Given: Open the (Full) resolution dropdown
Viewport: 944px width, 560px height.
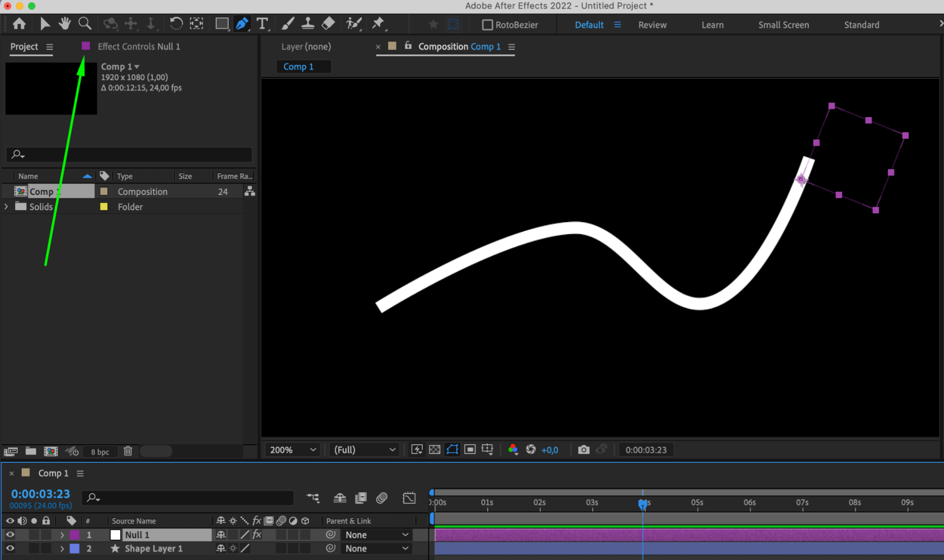Looking at the screenshot, I should [x=364, y=450].
